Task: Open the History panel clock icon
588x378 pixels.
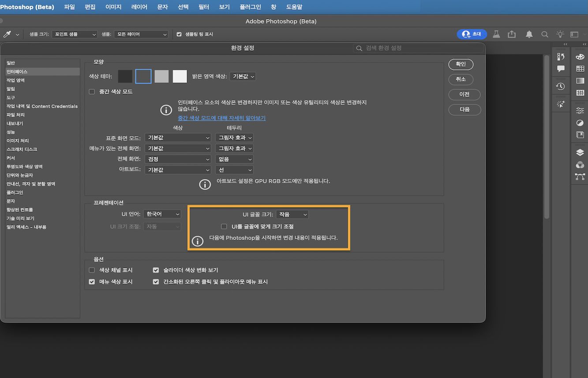Action: coord(560,86)
